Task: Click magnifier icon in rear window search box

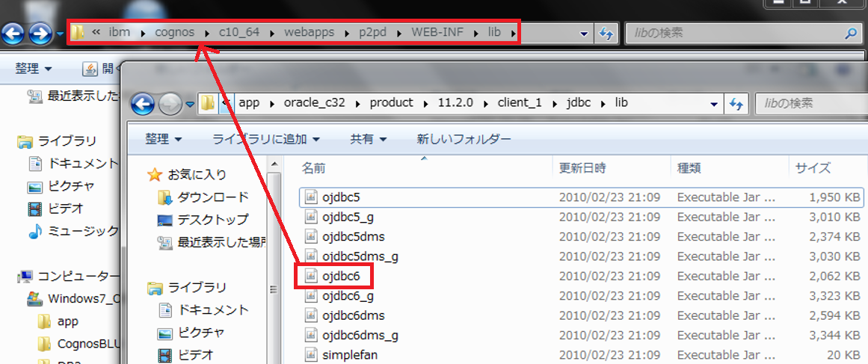Action: pos(851,34)
